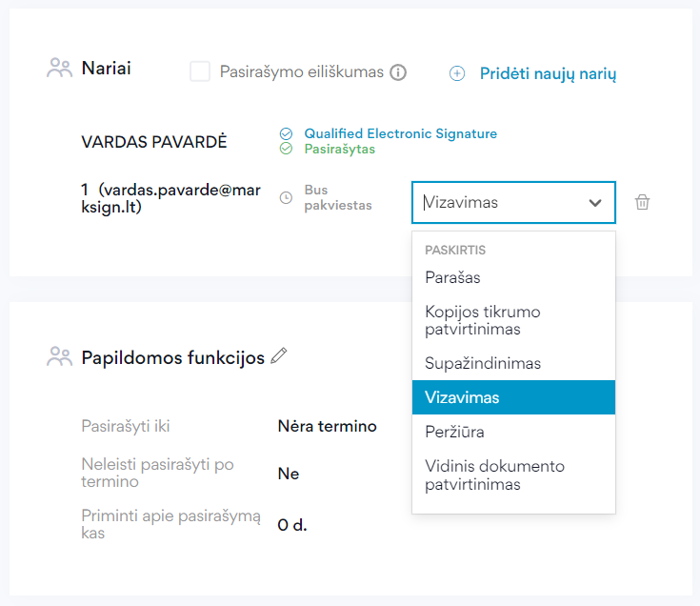Screen dimensions: 700x606
Task: Click the Vizavimas combo box field
Action: [513, 202]
